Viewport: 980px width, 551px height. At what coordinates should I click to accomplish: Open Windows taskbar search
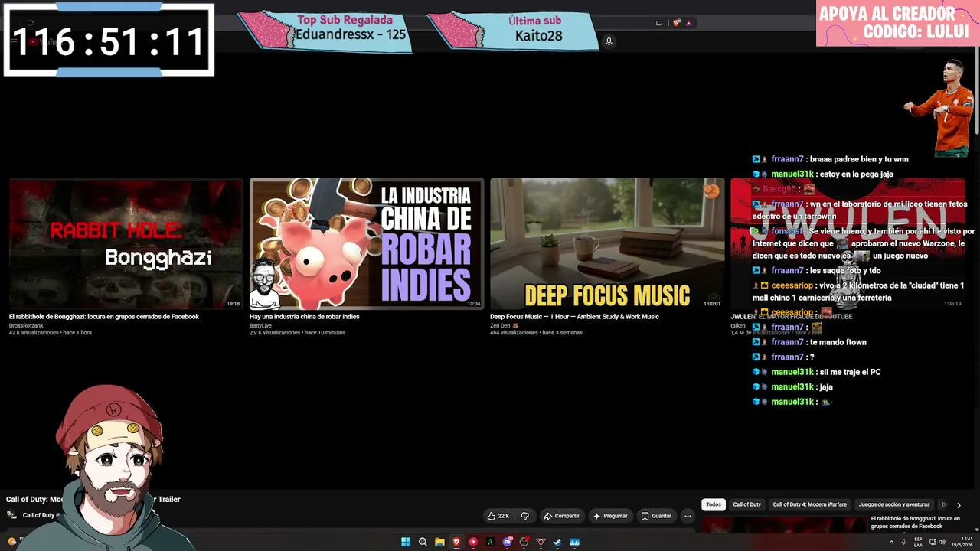[x=423, y=542]
